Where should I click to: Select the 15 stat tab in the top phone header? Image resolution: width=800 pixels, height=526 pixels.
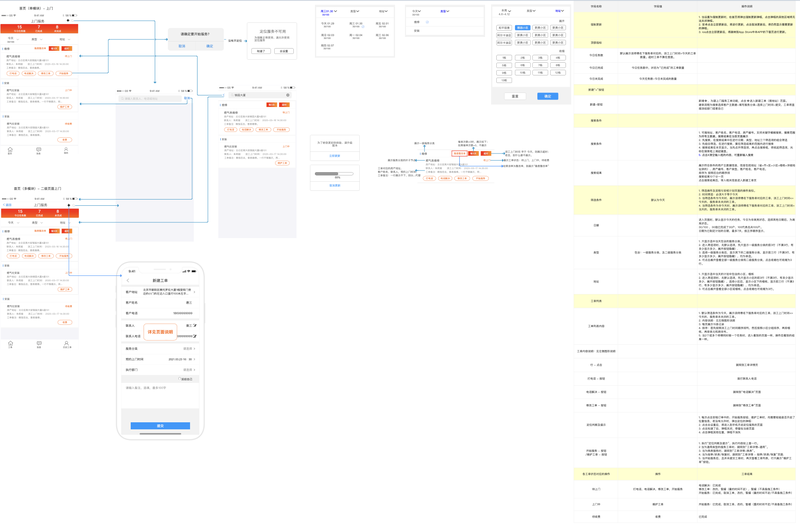[x=20, y=28]
